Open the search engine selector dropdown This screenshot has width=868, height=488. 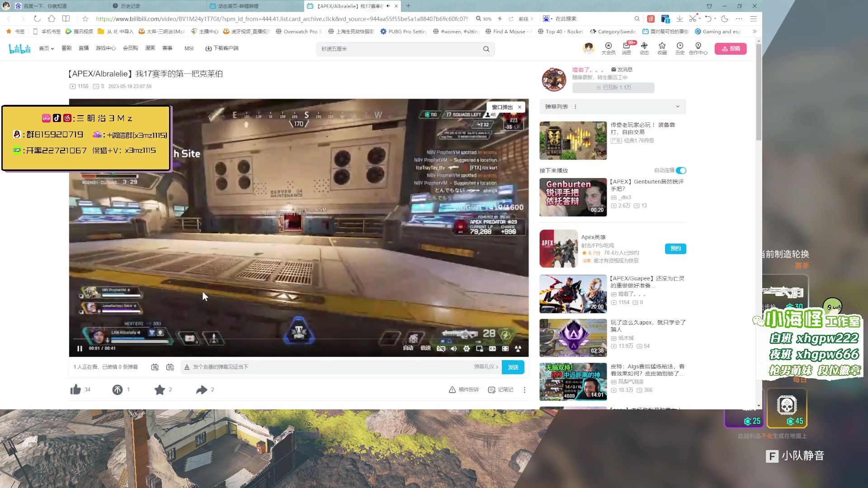pos(547,19)
